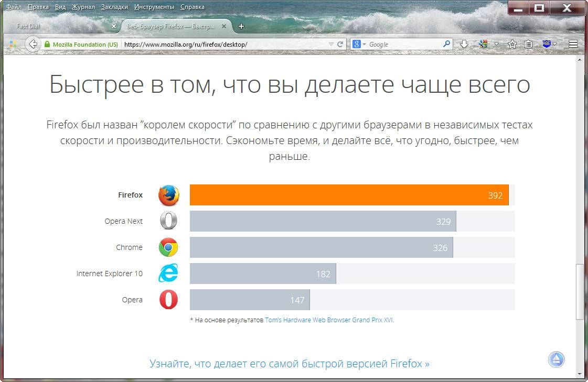Maximize the browser window
This screenshot has height=382, width=588.
coord(539,8)
